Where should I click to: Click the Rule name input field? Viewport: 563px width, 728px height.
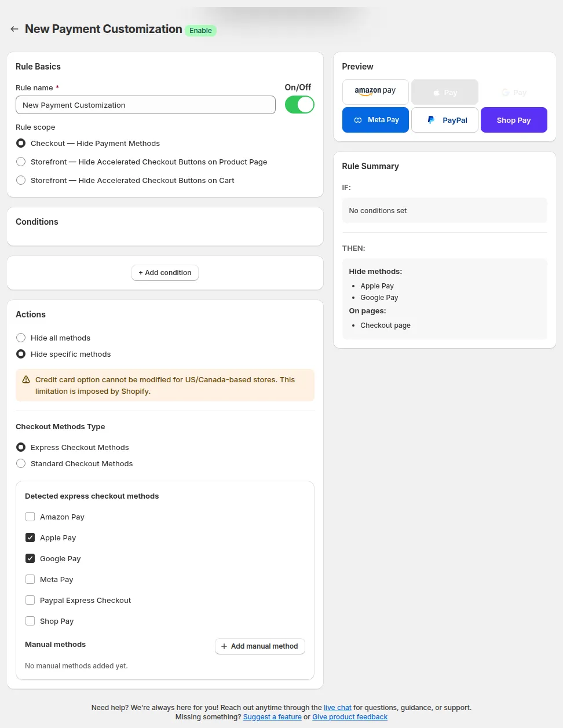[145, 105]
